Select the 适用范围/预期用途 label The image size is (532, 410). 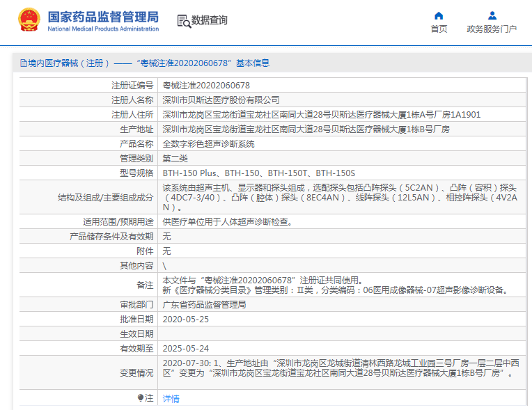118,222
